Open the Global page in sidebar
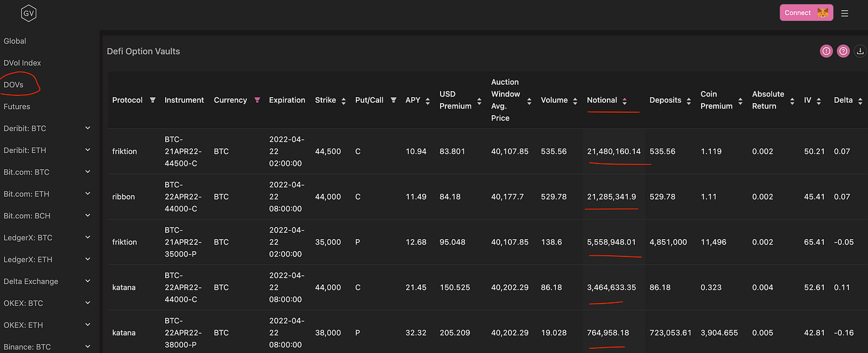868x353 pixels. point(15,41)
